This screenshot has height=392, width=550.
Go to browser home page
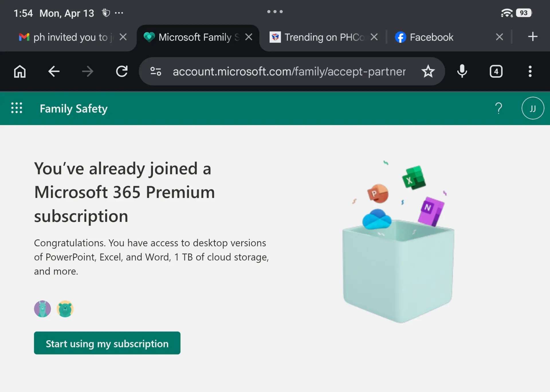point(20,71)
